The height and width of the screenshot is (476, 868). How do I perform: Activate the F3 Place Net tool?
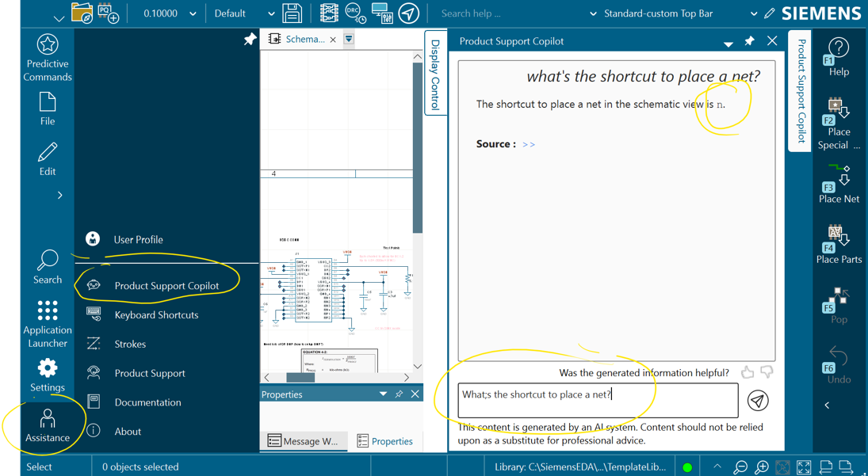click(839, 183)
